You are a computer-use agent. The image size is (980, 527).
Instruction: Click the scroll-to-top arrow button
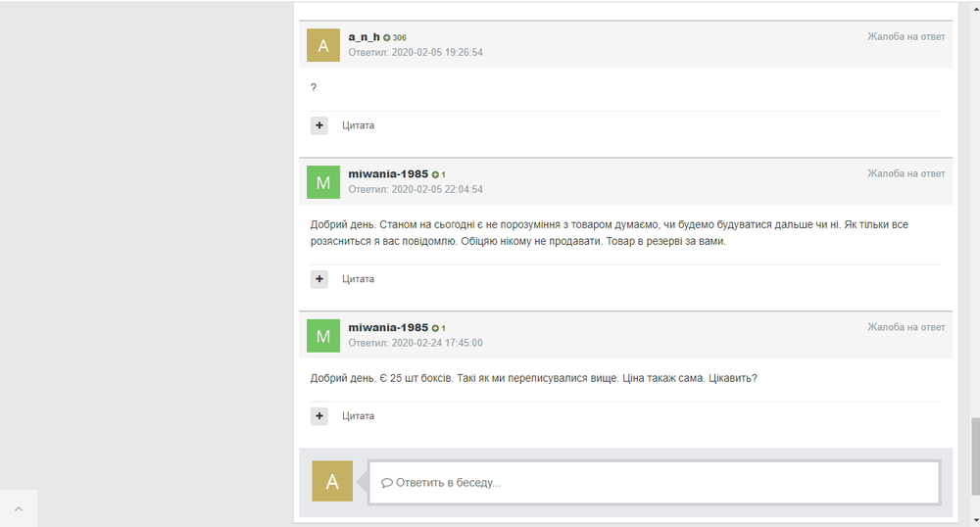19,508
